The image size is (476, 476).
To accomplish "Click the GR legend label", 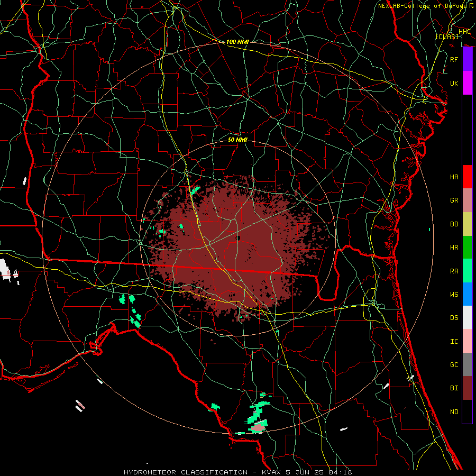I will (454, 200).
